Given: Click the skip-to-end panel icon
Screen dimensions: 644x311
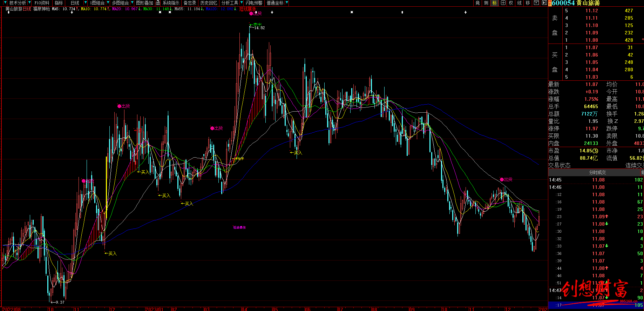Looking at the screenshot, I should [x=544, y=3].
